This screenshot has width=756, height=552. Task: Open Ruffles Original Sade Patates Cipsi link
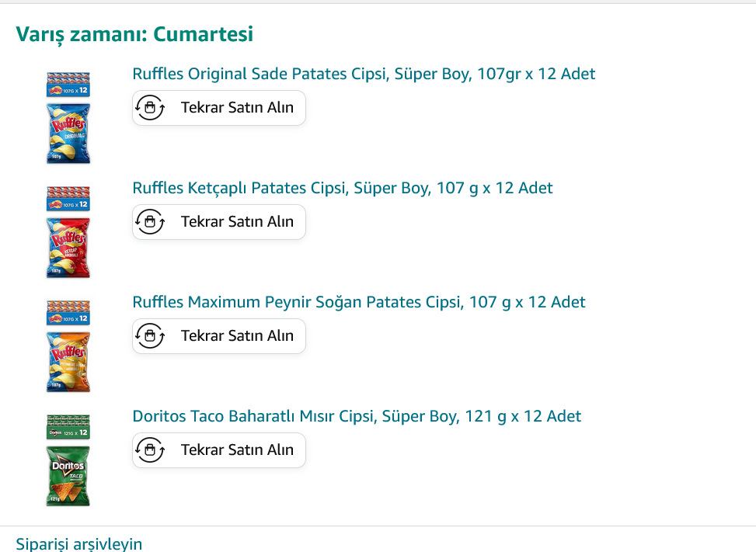(x=364, y=75)
